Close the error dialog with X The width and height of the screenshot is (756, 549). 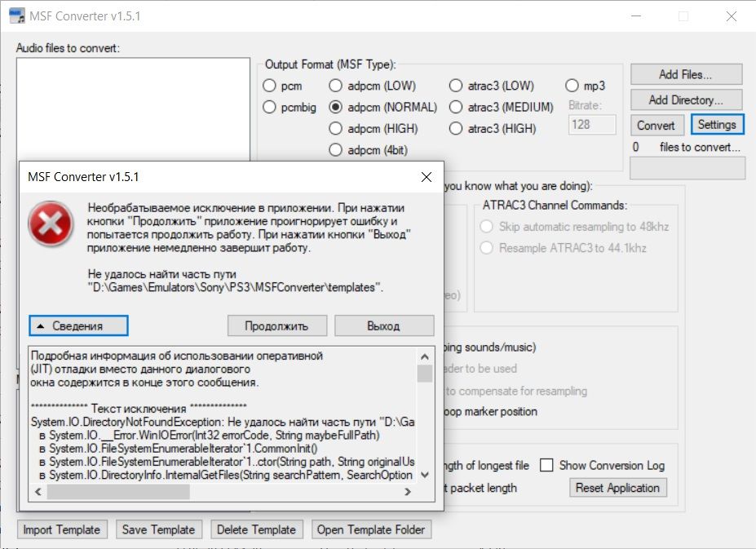click(427, 177)
